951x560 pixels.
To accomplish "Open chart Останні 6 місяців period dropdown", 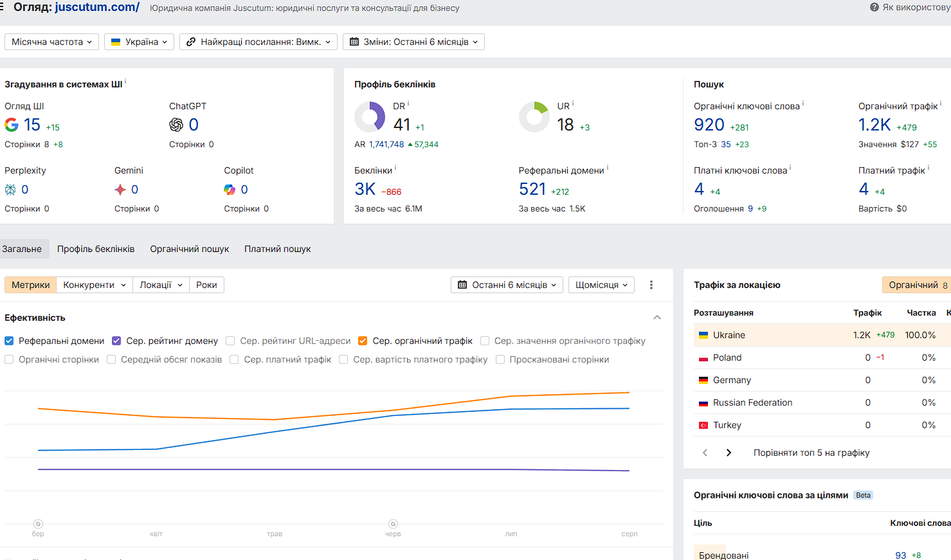I will [x=507, y=285].
